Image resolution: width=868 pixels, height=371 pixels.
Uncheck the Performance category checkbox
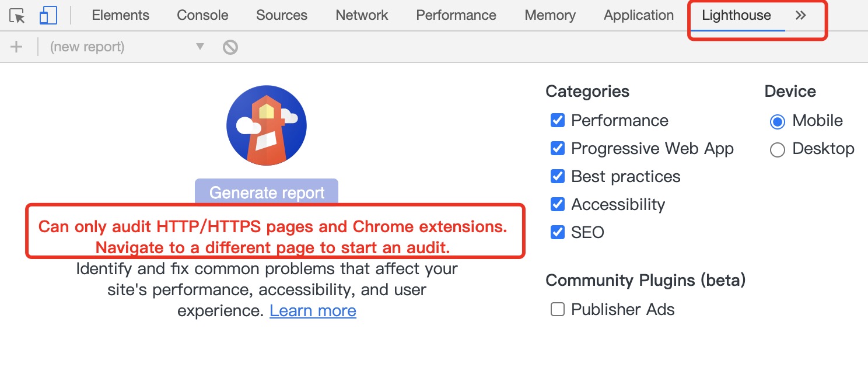(558, 121)
